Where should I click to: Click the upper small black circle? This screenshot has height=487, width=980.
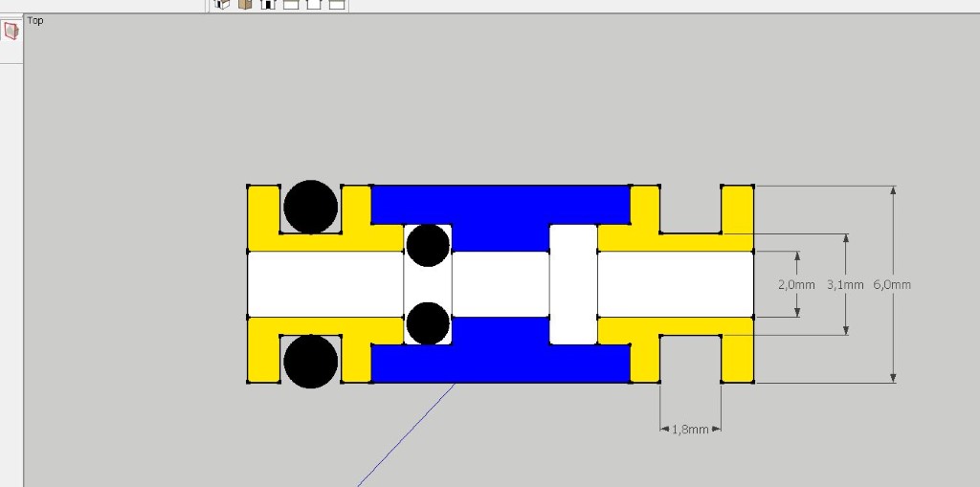coord(428,246)
